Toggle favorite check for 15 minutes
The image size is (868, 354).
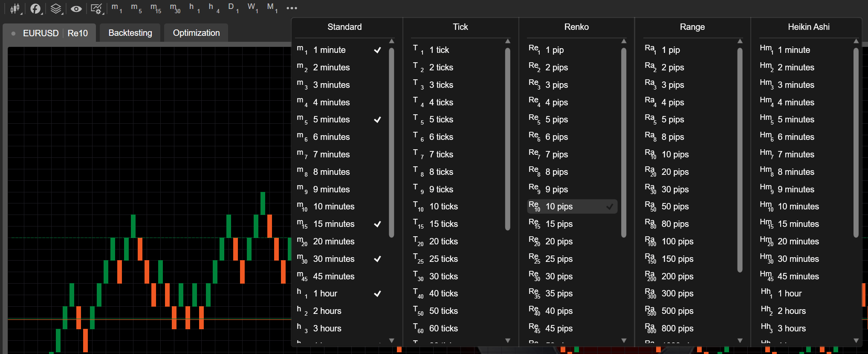(377, 224)
